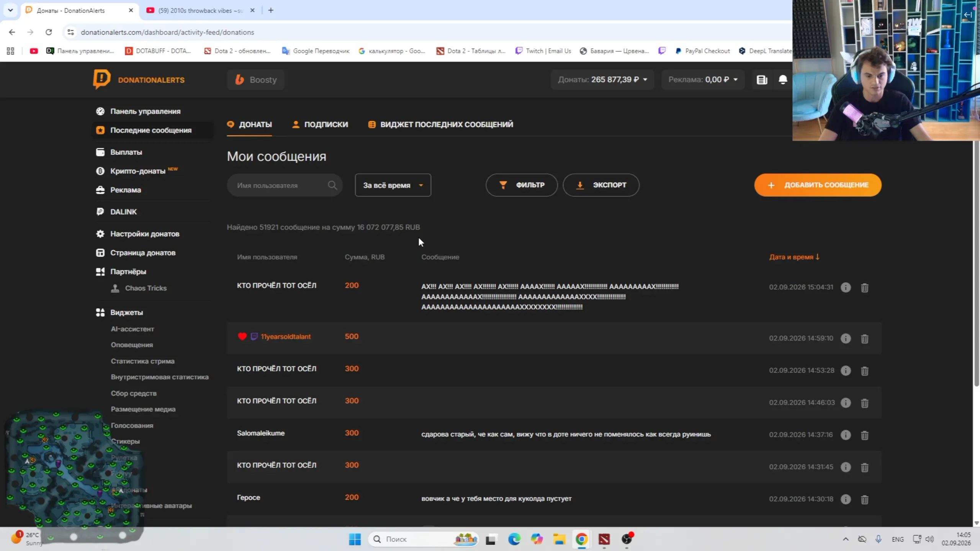Show info for the 14:31:45 donation
Image resolution: width=980 pixels, height=551 pixels.
(846, 467)
